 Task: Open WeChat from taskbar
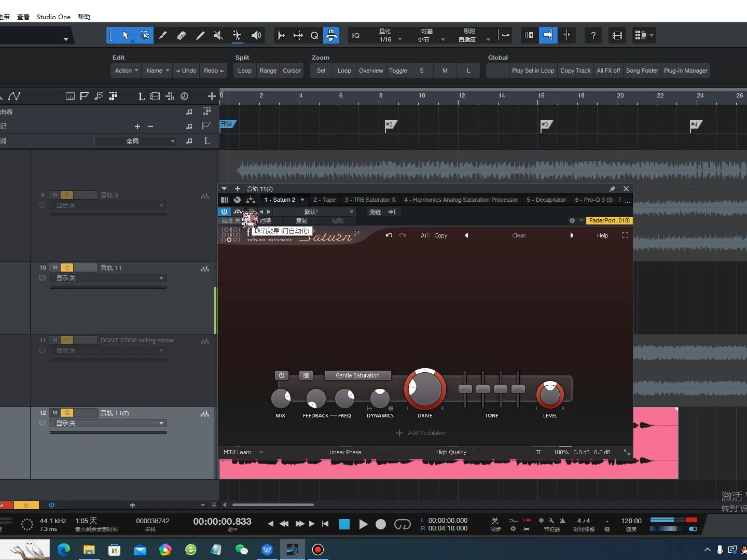242,550
